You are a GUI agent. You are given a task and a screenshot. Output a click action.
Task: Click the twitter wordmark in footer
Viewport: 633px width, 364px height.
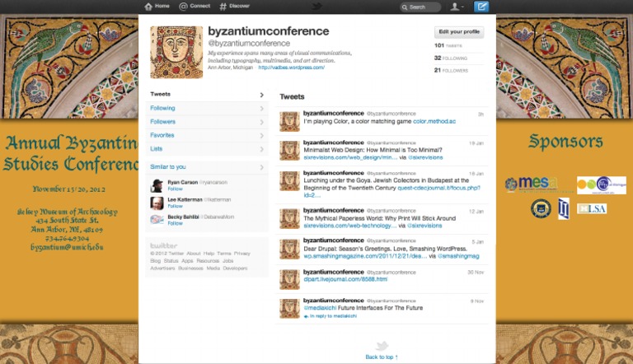pos(163,245)
